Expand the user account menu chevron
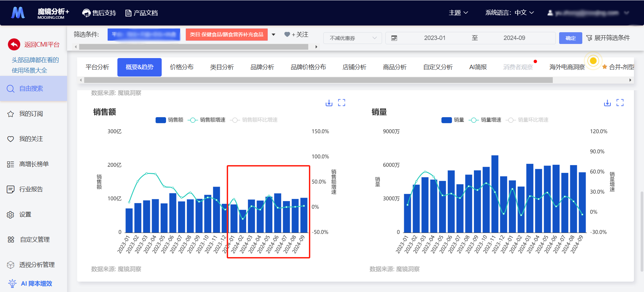 pyautogui.click(x=626, y=13)
